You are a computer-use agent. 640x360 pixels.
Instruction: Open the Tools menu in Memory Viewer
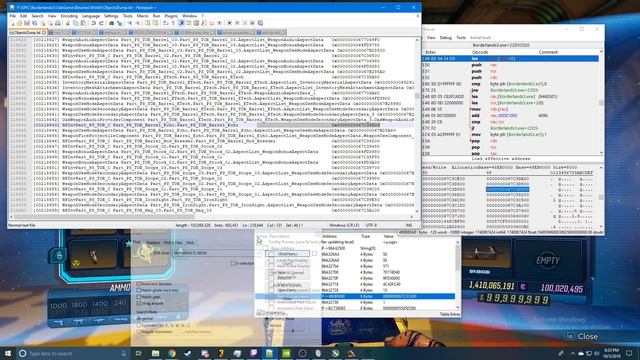pos(461,38)
